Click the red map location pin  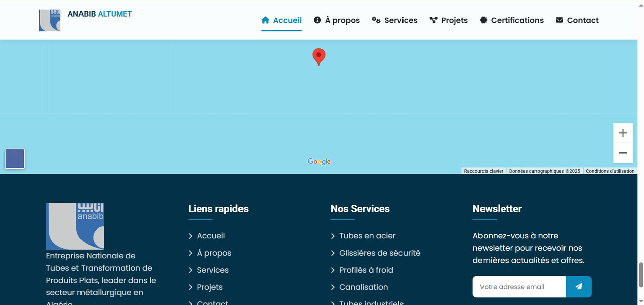(x=318, y=57)
